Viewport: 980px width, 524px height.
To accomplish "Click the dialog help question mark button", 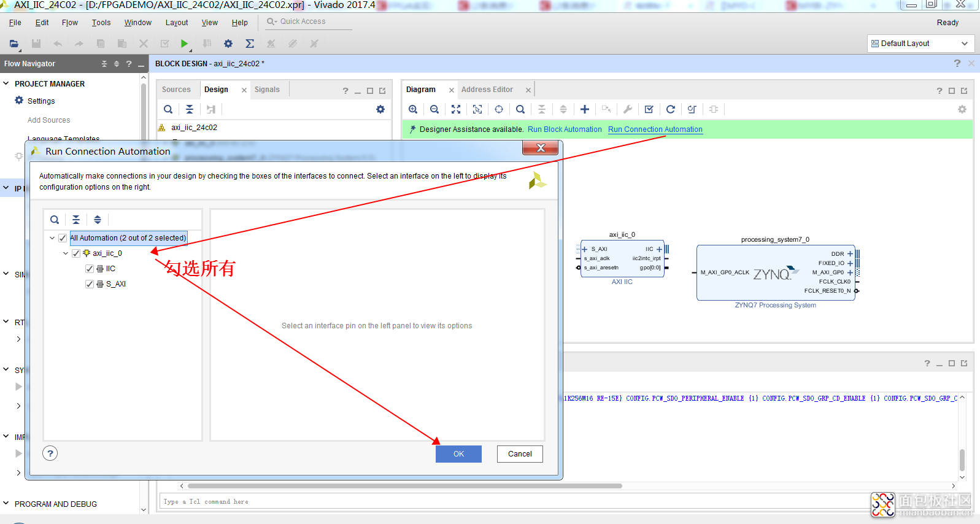I will 50,453.
